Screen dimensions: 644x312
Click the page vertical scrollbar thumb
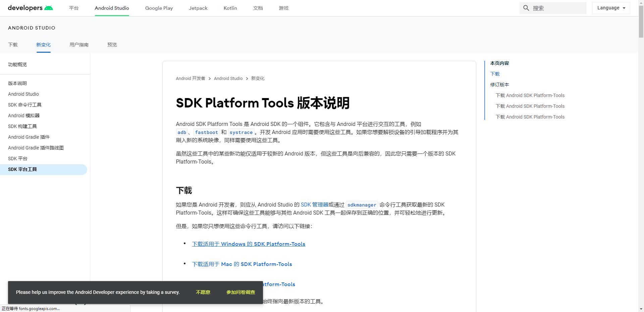pos(641,21)
